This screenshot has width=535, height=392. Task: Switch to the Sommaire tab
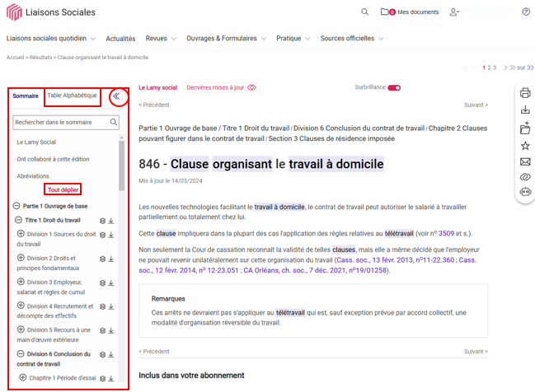pyautogui.click(x=26, y=96)
